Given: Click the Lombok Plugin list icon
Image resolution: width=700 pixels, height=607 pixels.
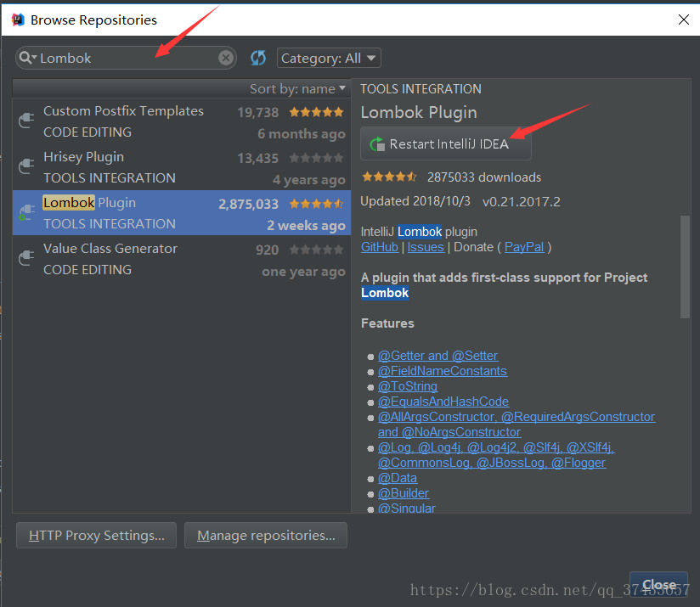Looking at the screenshot, I should (26, 213).
